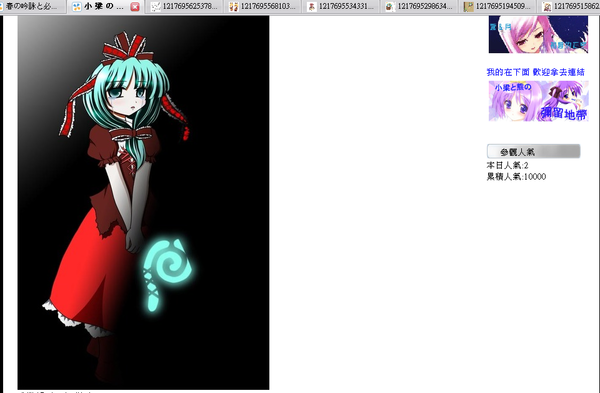
Task: Switch to the 春の吟詠と必 tab
Action: pos(32,7)
